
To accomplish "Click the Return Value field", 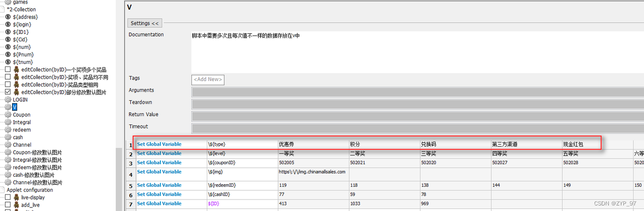I will 418,116.
